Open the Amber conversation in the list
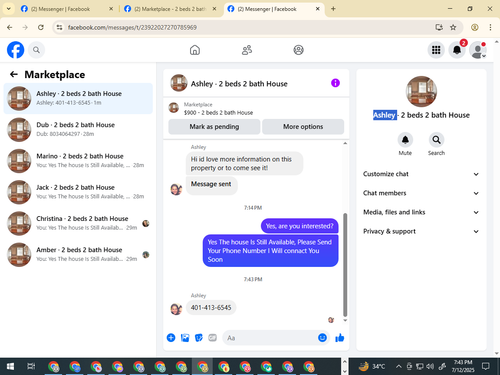 (78, 254)
